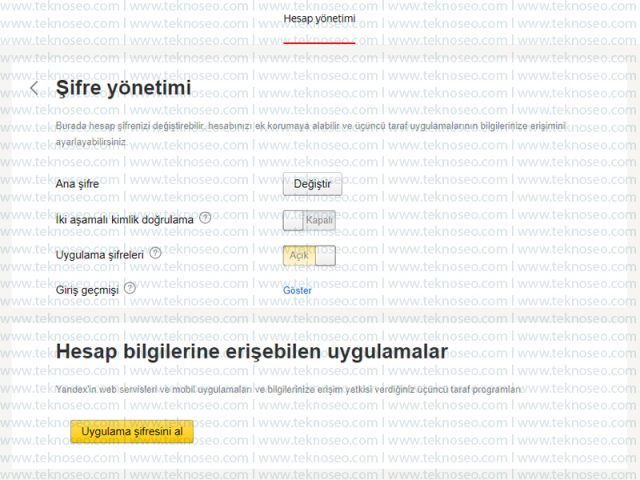Click the Giriş geçmişi label
The width and height of the screenshot is (640, 480).
tap(87, 290)
